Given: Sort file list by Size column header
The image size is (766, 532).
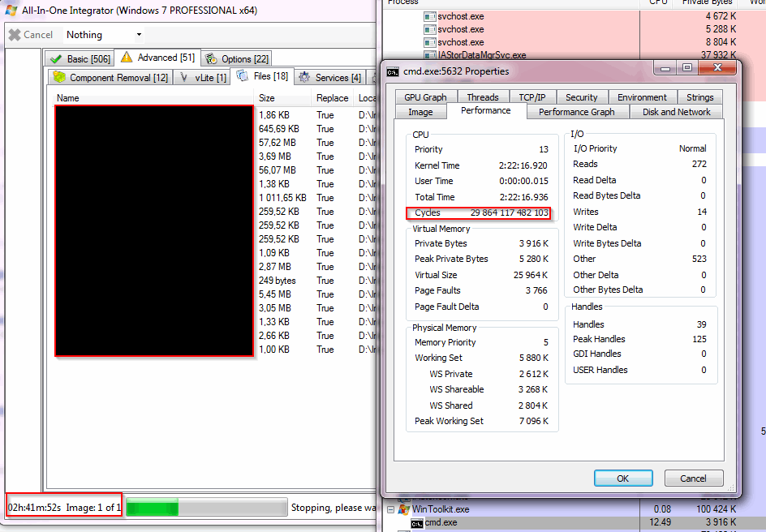Looking at the screenshot, I should point(282,98).
